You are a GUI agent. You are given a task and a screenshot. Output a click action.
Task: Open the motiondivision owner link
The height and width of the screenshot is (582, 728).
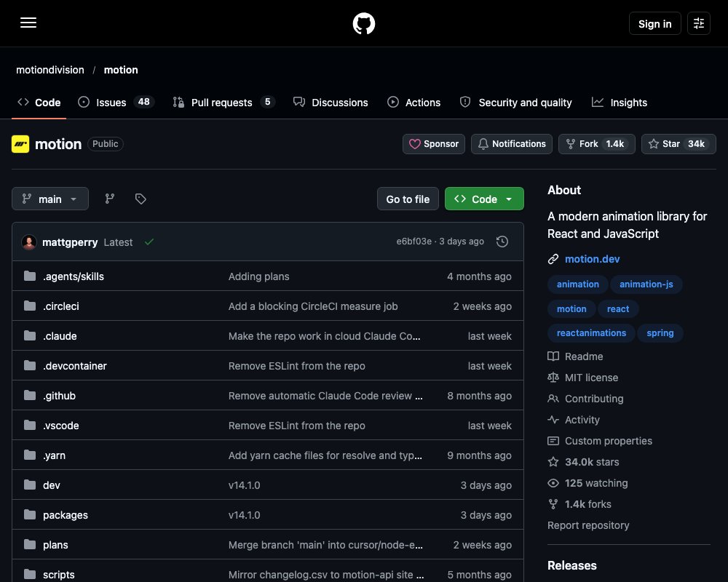pyautogui.click(x=50, y=70)
